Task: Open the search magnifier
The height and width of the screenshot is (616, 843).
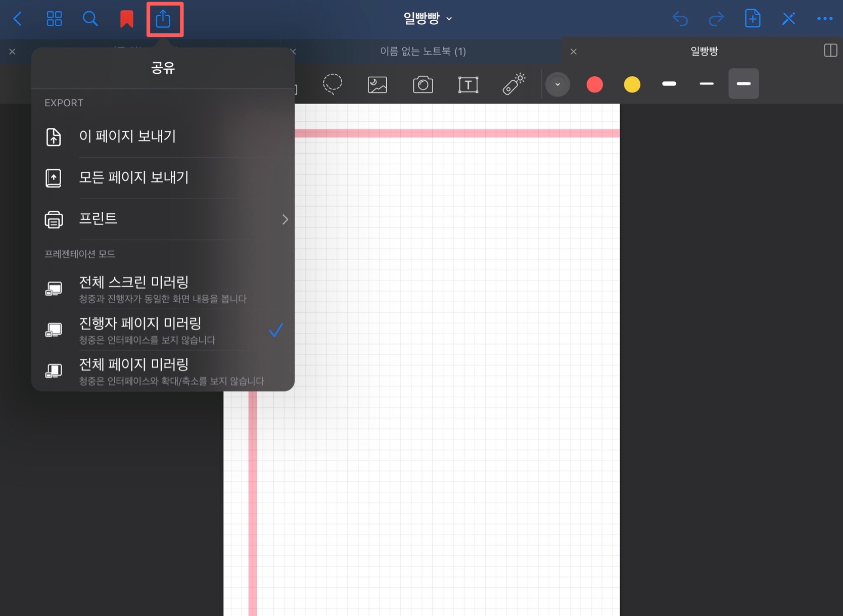Action: point(90,19)
